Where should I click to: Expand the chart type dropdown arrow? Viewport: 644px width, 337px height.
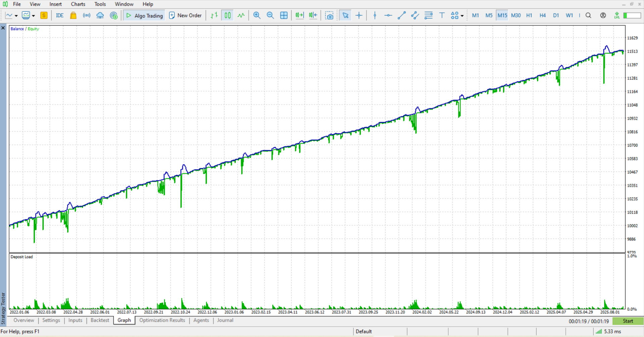16,16
